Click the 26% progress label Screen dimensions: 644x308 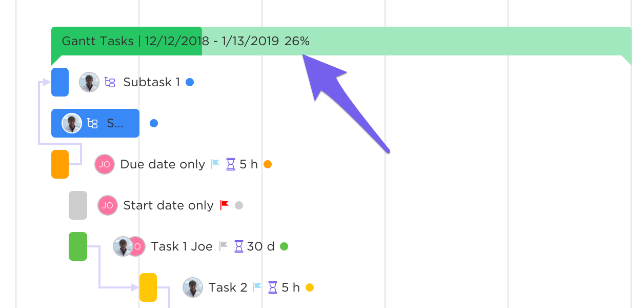pos(297,41)
